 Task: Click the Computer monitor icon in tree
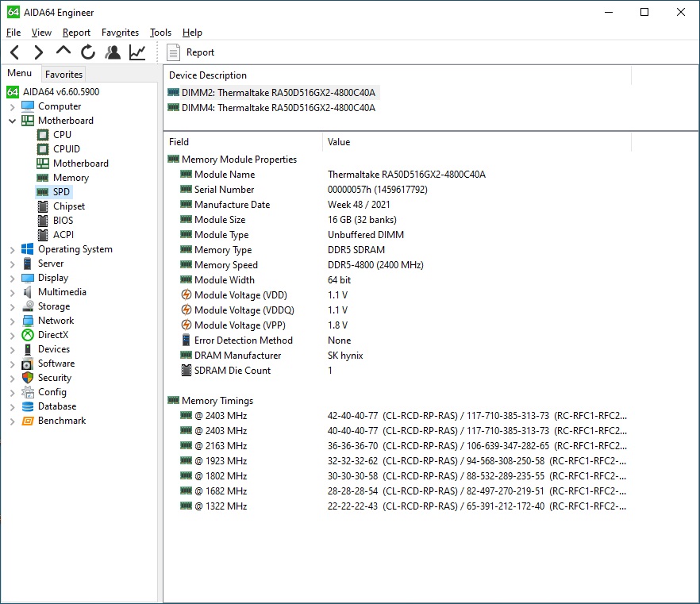tap(28, 106)
